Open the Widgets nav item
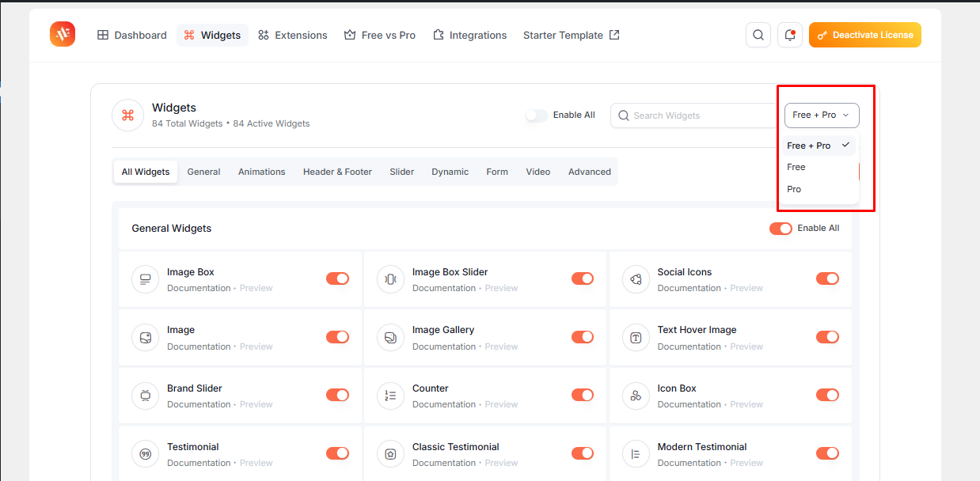This screenshot has width=980, height=481. click(212, 35)
